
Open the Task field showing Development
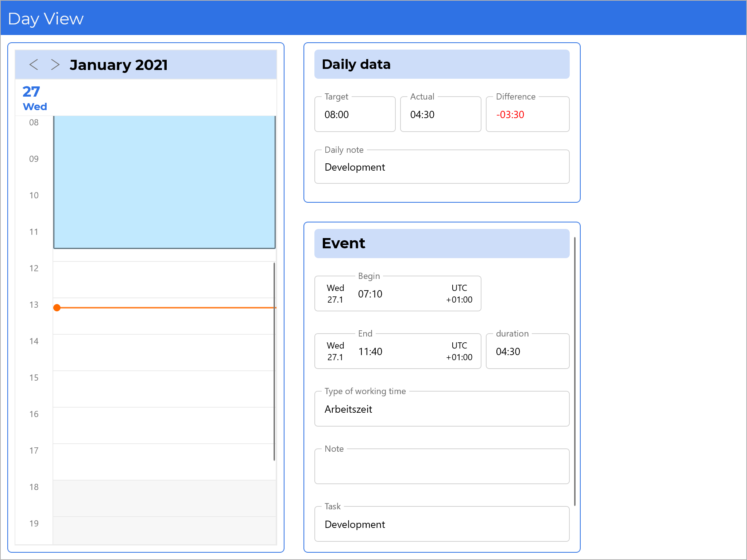click(441, 524)
